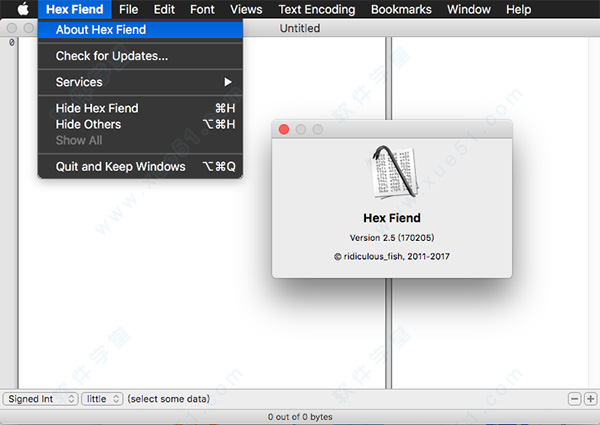Click the line number 0 in gutter
Screen dimensions: 600x425
click(x=11, y=42)
